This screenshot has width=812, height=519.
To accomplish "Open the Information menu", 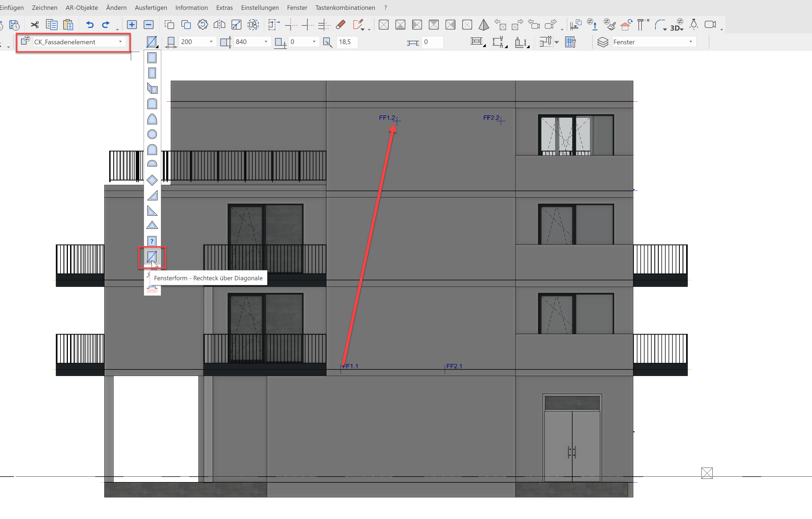I will [x=192, y=7].
